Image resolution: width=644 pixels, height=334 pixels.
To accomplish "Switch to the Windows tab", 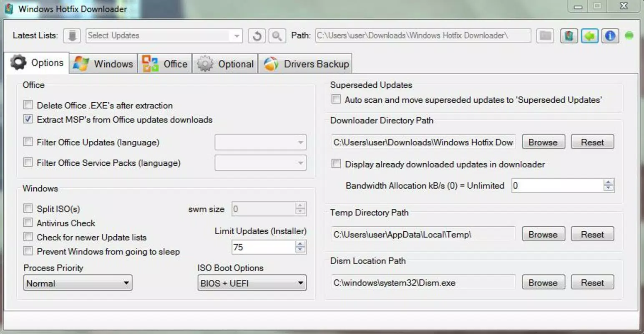I will 103,64.
